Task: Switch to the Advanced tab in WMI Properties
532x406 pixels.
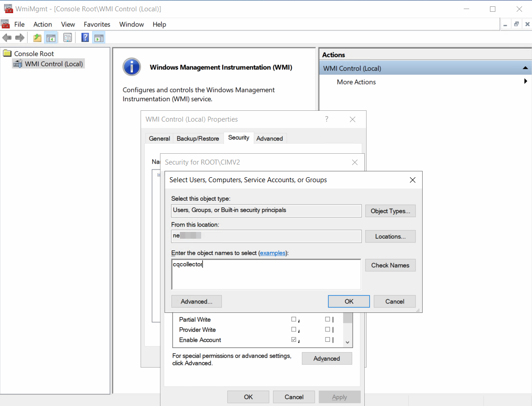Action: tap(270, 138)
